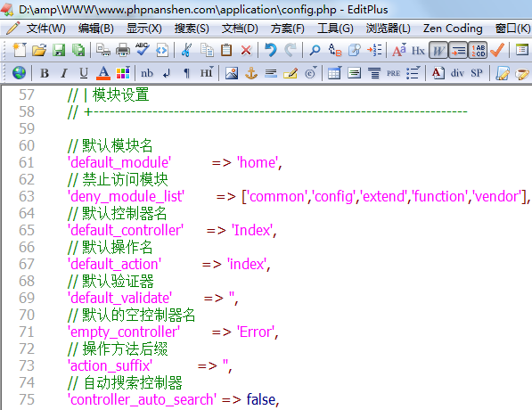Cut selection with scissors icon
The width and height of the screenshot is (532, 410).
click(186, 50)
